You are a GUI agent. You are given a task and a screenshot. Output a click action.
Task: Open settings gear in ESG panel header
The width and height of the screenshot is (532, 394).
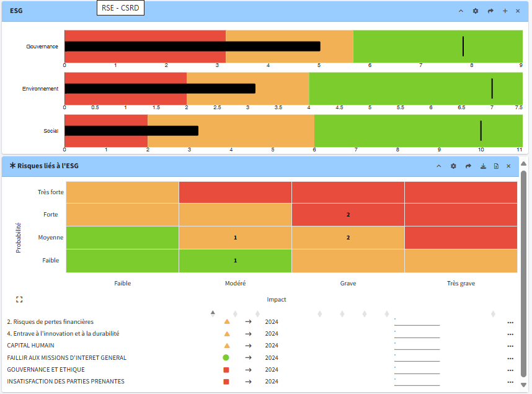coord(476,11)
